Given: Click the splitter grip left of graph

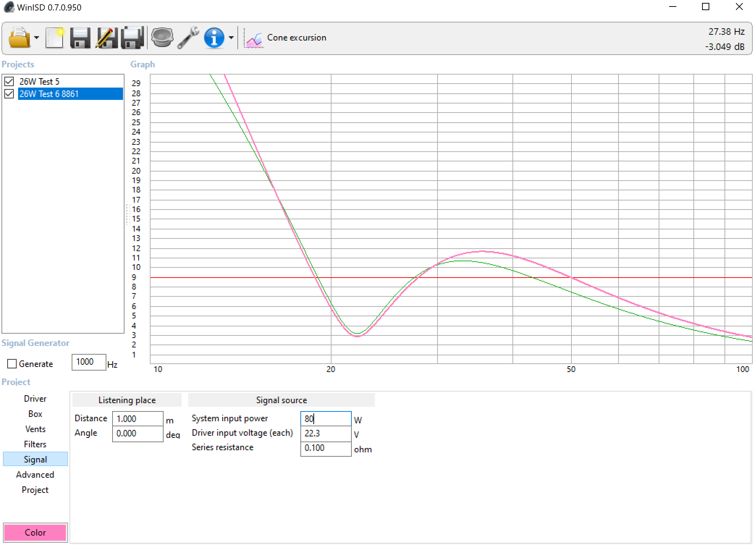Looking at the screenshot, I should 127,215.
